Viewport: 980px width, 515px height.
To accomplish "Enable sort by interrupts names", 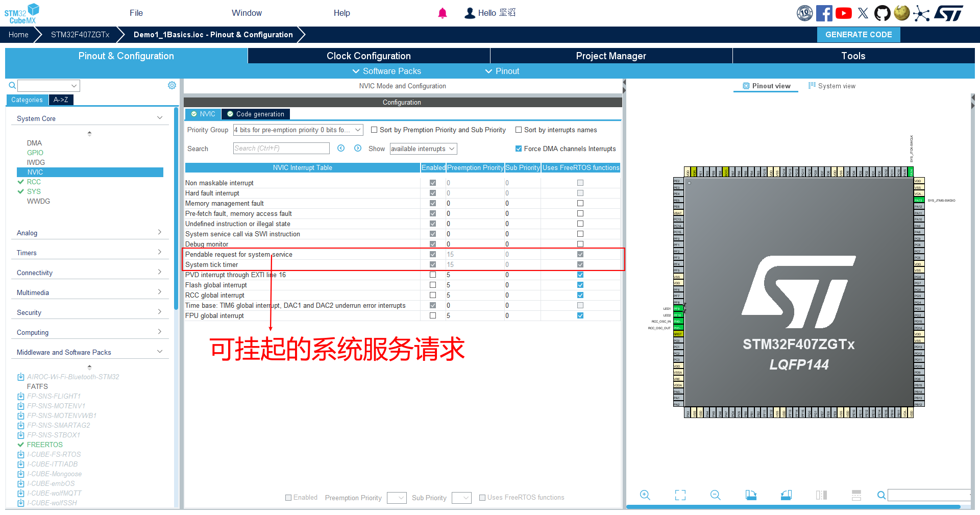I will pos(519,130).
